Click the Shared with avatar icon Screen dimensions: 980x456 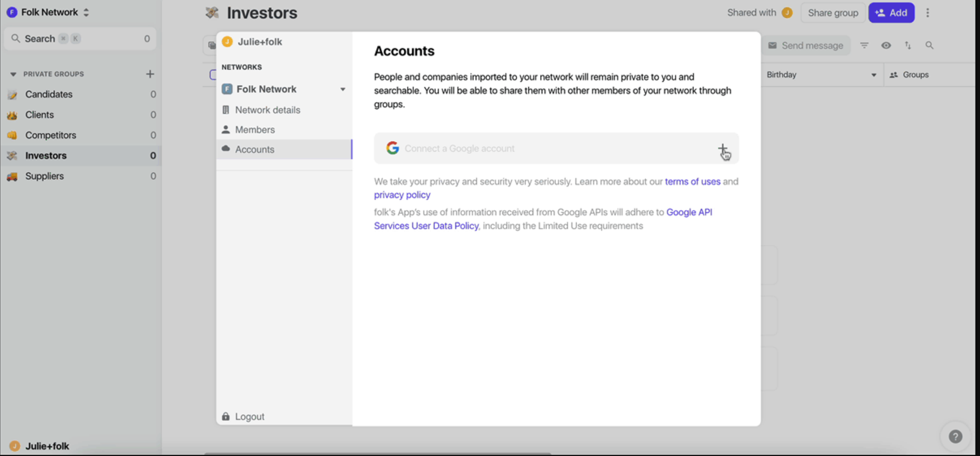click(x=787, y=13)
